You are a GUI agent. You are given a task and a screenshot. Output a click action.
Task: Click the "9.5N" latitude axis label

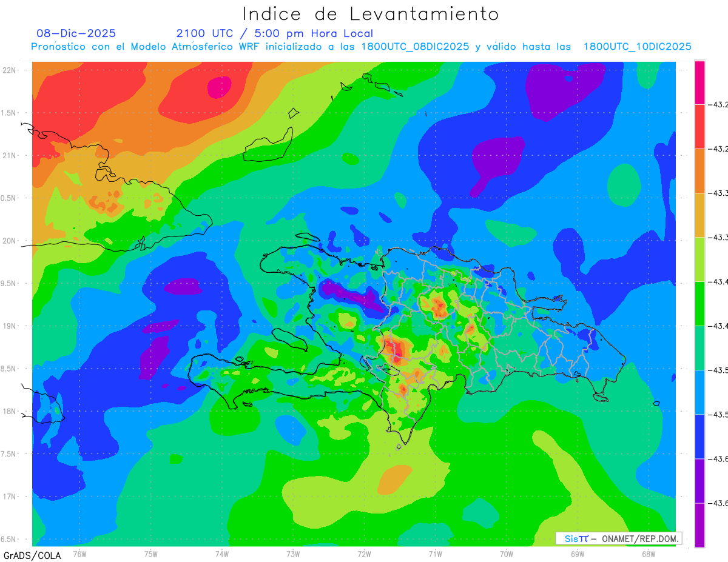tap(9, 284)
